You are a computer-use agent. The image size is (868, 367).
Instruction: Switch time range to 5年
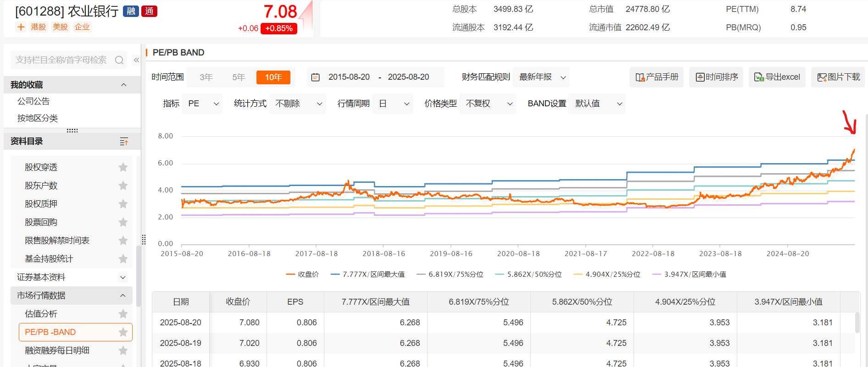pos(239,77)
